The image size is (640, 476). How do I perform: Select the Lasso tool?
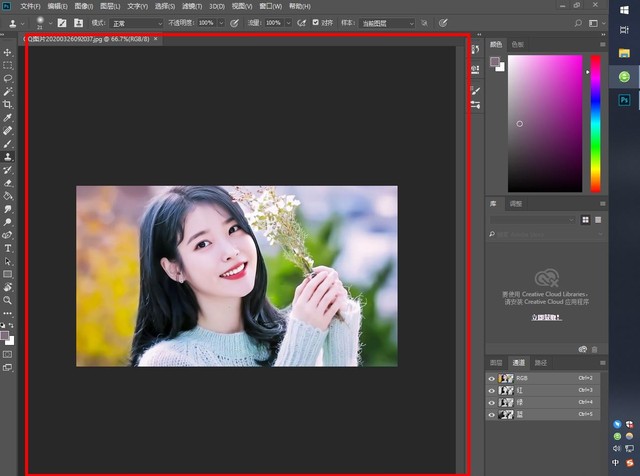click(8, 78)
